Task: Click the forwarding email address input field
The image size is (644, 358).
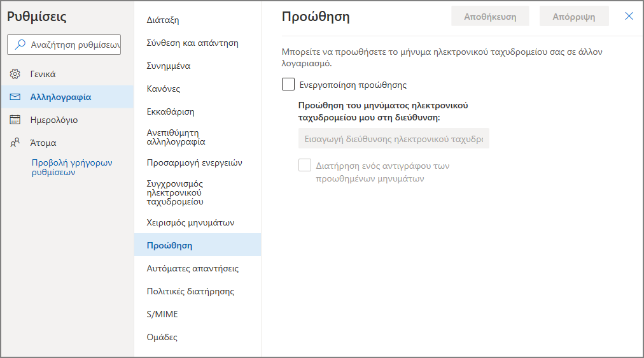Action: tap(393, 139)
